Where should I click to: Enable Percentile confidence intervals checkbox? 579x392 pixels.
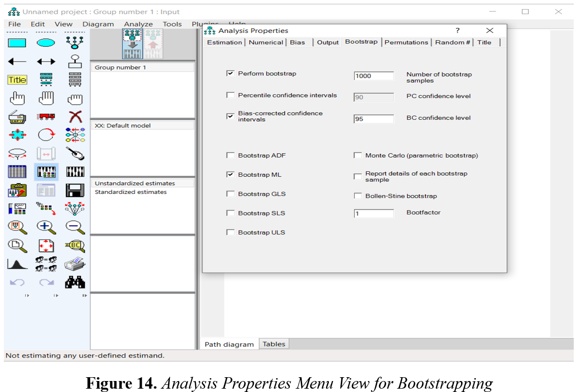coord(231,95)
